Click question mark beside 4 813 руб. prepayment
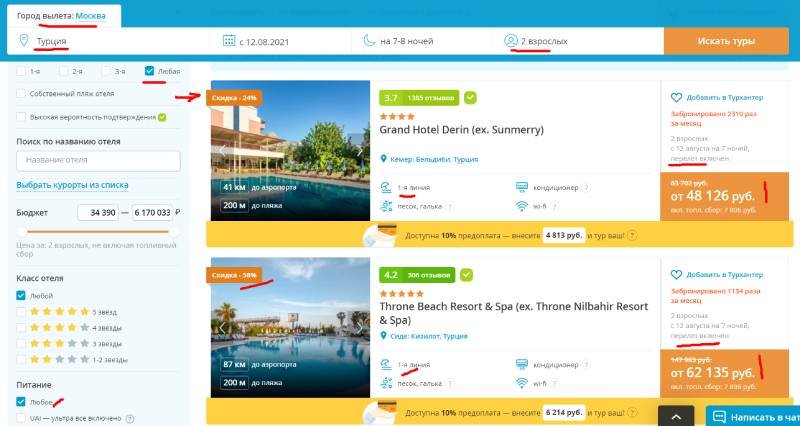The image size is (800, 426). click(x=632, y=236)
